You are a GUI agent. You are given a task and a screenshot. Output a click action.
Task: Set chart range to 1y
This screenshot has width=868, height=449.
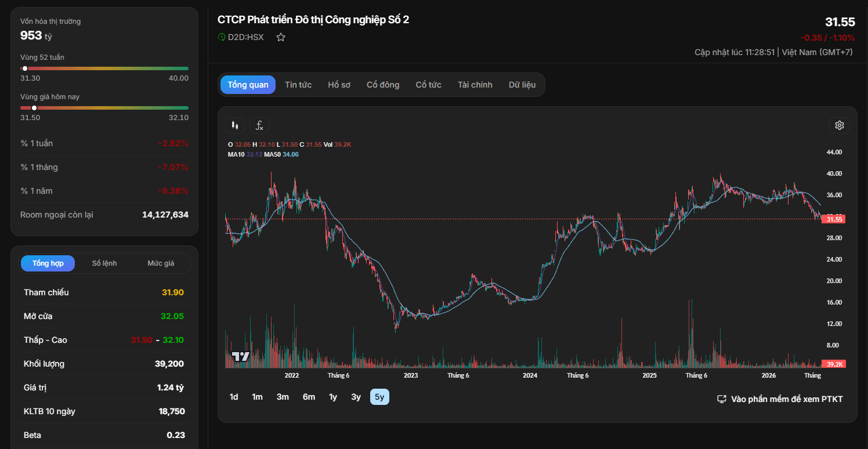tap(333, 397)
